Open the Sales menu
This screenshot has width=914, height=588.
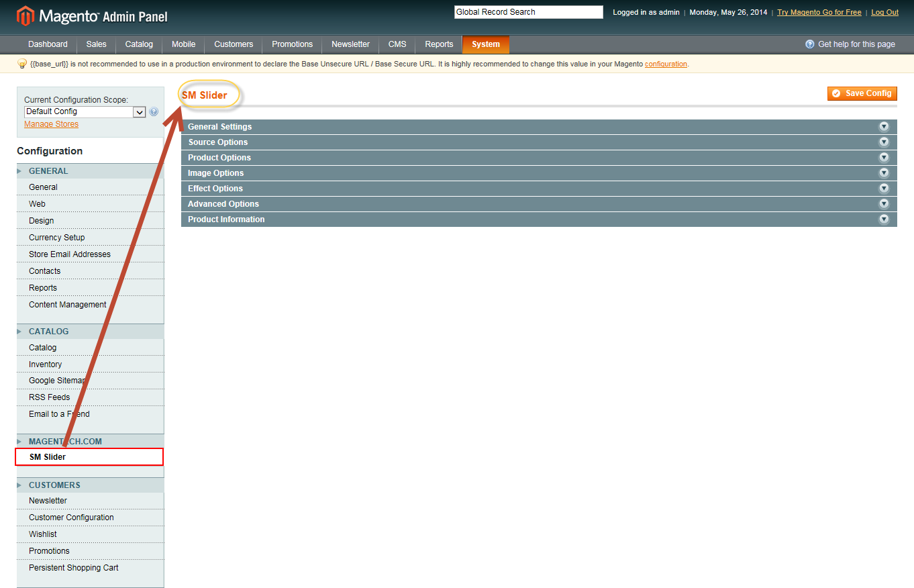coord(96,44)
